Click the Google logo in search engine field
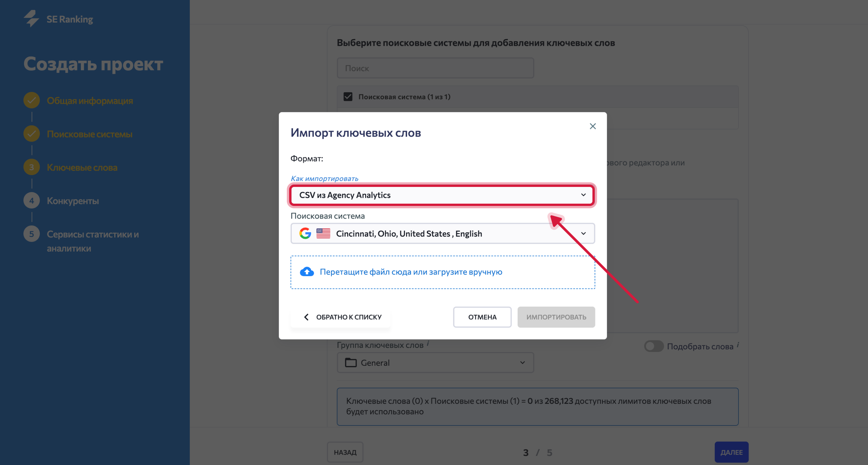 click(x=305, y=233)
